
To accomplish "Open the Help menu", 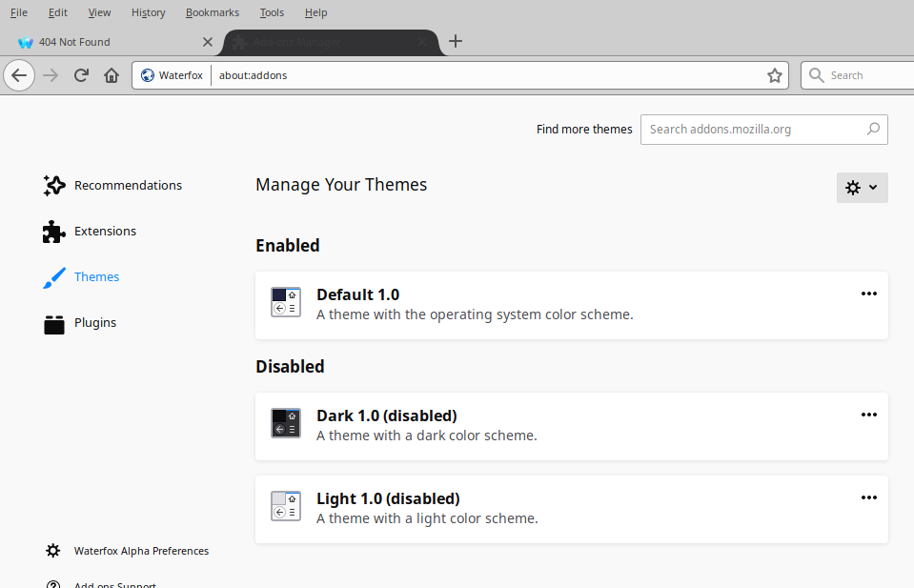I will [x=315, y=12].
